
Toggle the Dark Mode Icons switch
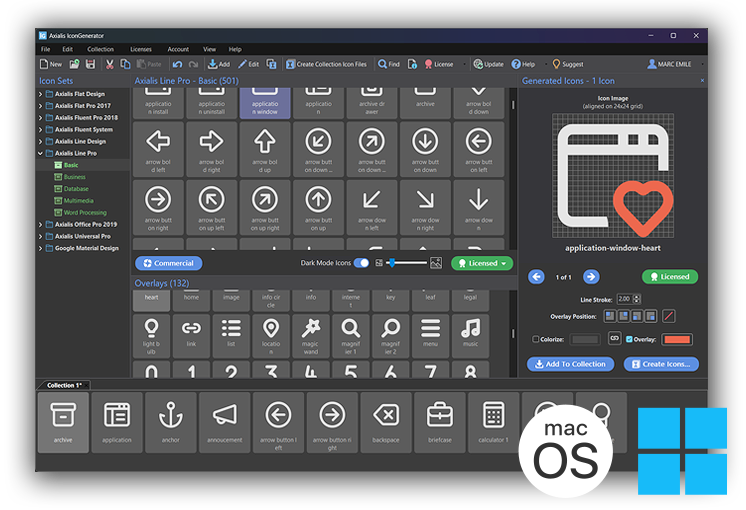pyautogui.click(x=362, y=263)
